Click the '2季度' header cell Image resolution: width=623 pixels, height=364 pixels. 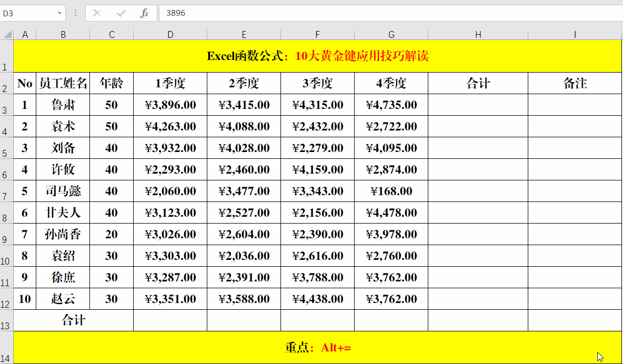pos(244,84)
